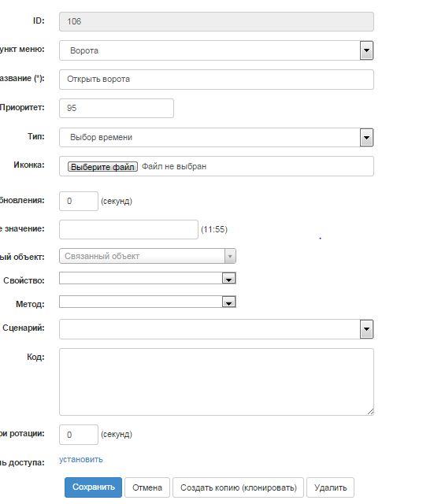Grab the Код textarea resize handle
This screenshot has height=504, width=434.
coord(370,412)
